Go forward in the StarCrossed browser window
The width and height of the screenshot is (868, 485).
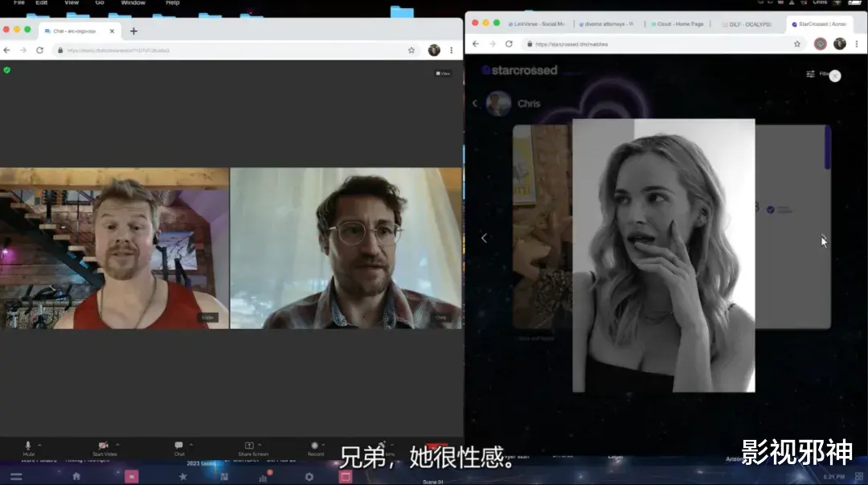(493, 43)
